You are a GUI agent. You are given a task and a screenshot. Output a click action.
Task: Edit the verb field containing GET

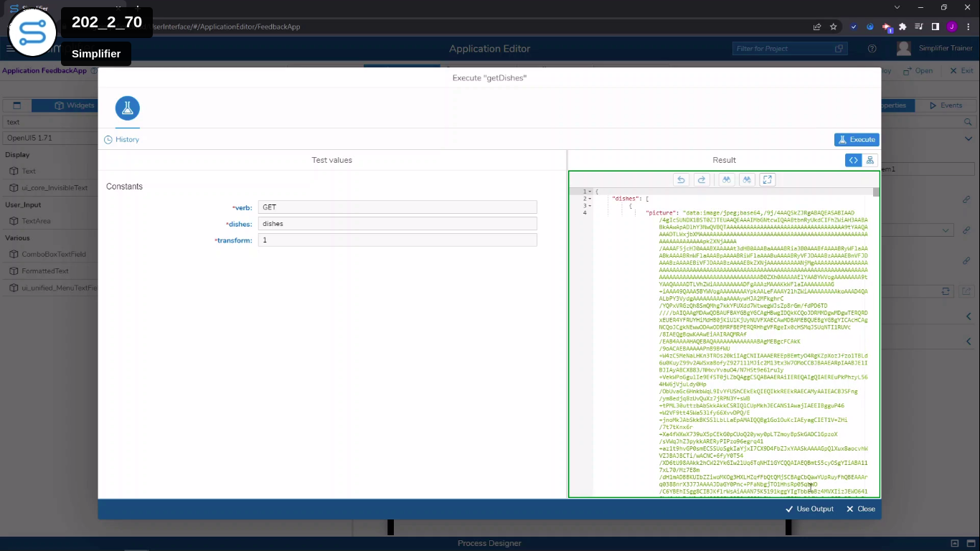click(x=397, y=207)
